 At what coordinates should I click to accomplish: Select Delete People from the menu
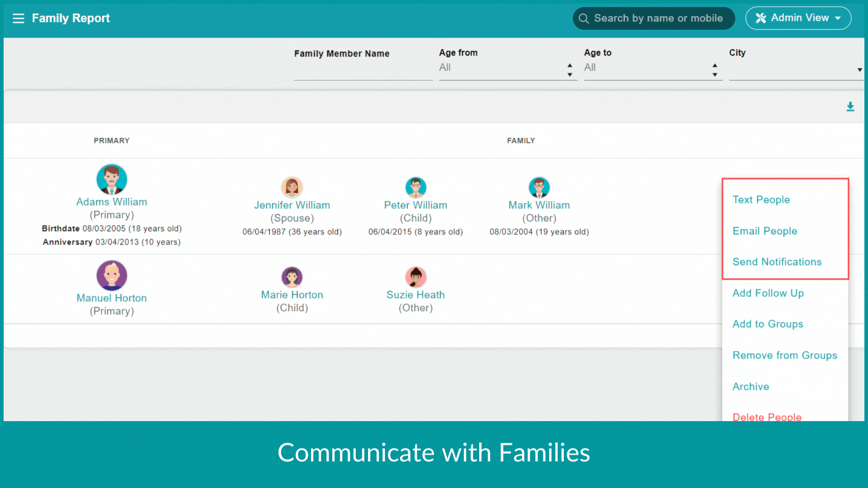pos(767,417)
